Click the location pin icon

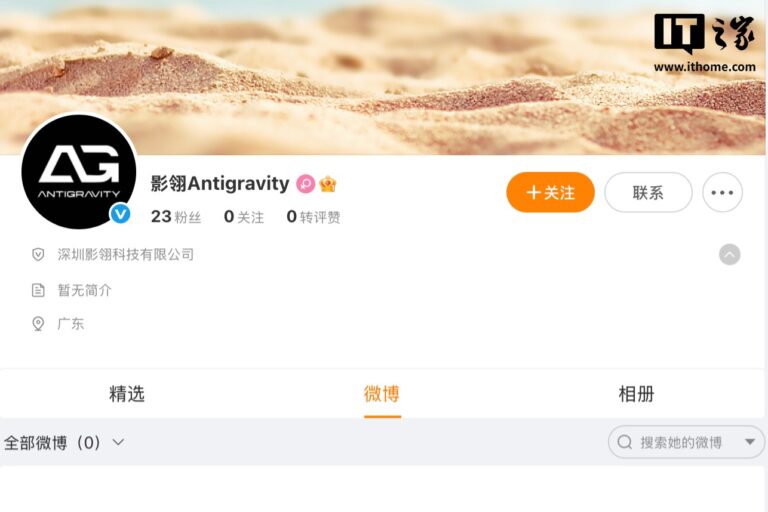pyautogui.click(x=38, y=324)
